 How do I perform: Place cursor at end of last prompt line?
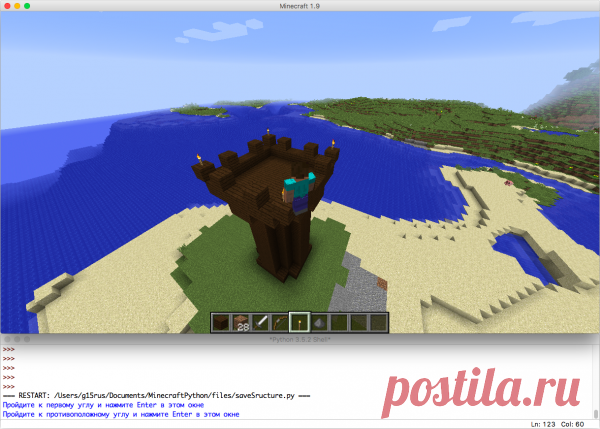[240, 414]
